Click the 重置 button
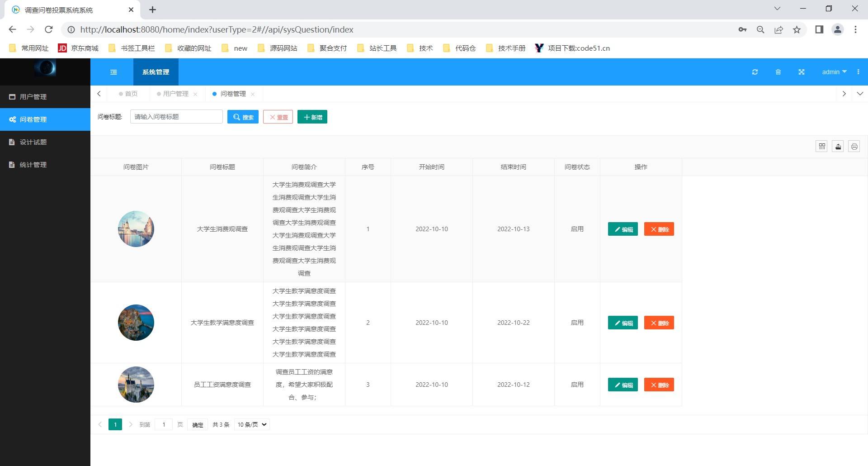This screenshot has width=868, height=466. [x=278, y=117]
